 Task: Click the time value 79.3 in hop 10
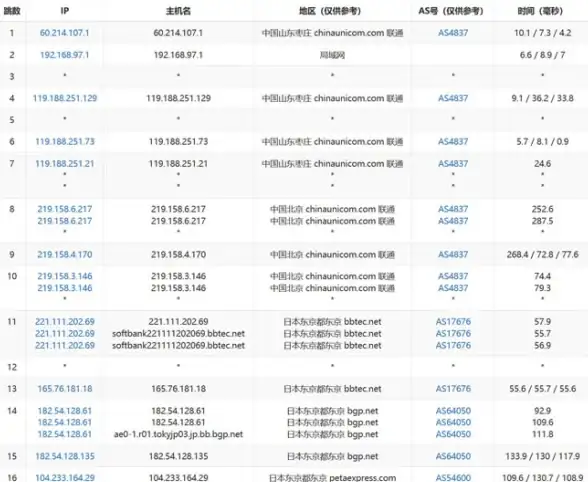[542, 288]
